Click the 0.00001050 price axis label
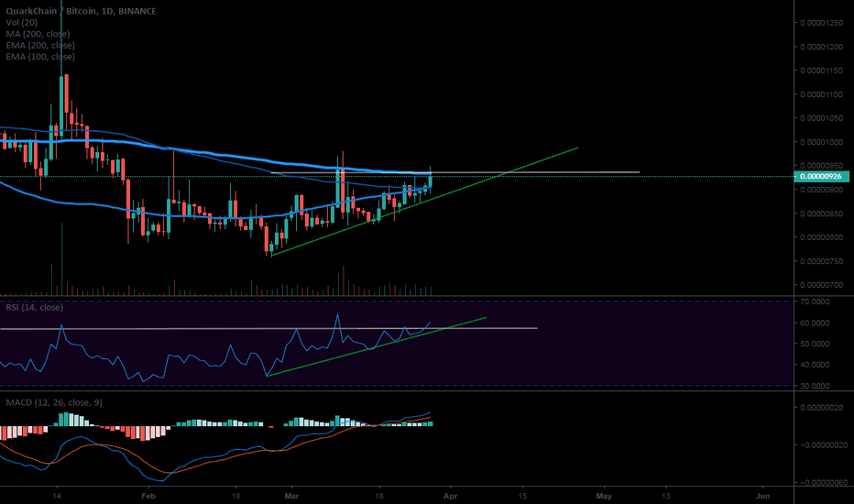 tap(821, 118)
